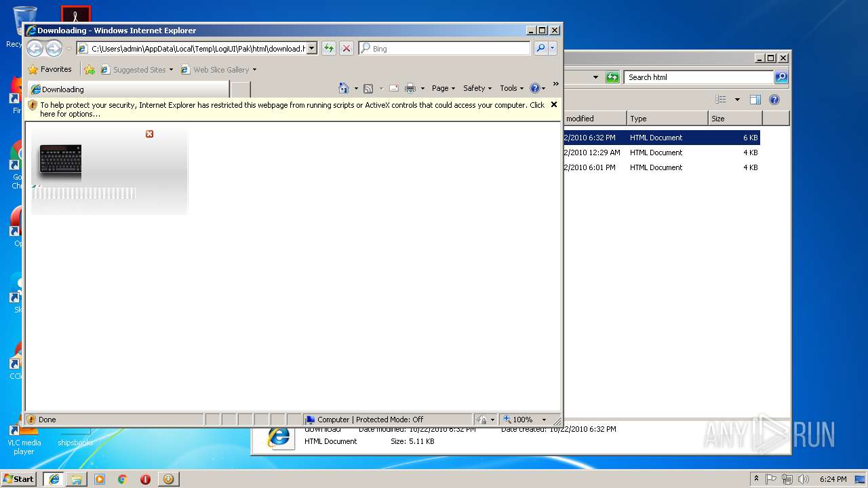Screen dimensions: 868x488
Task: Open the Favorites center
Action: pos(50,69)
